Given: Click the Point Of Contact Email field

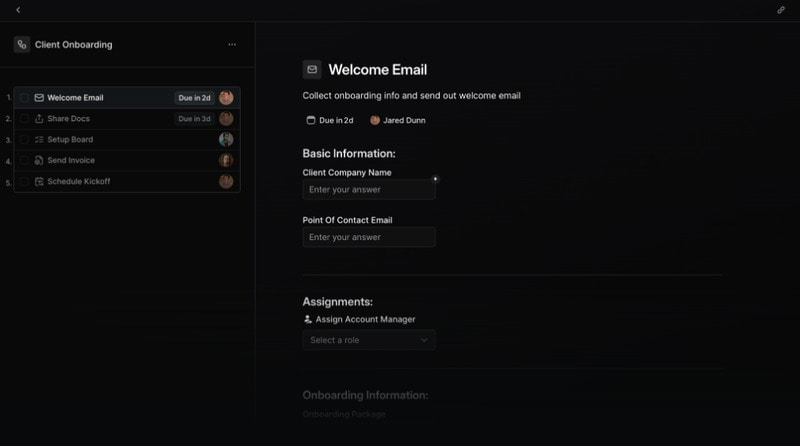Looking at the screenshot, I should pyautogui.click(x=369, y=237).
